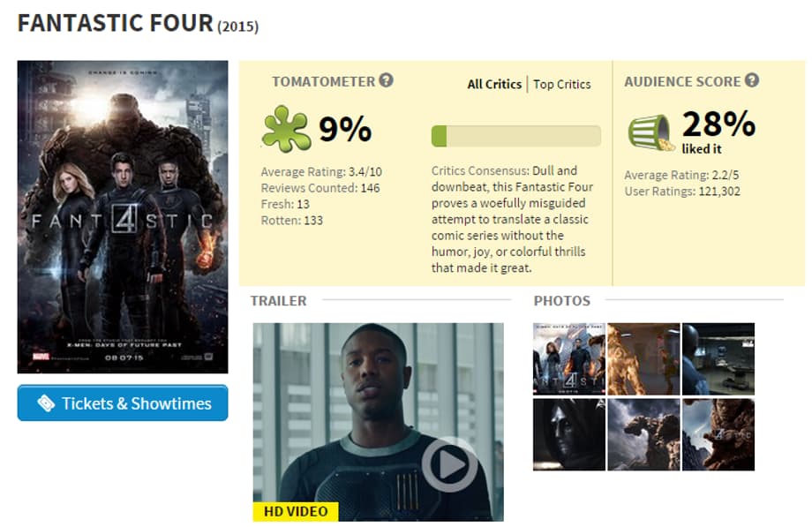
Task: Click the HD VIDEO label on trailer
Action: 296,511
